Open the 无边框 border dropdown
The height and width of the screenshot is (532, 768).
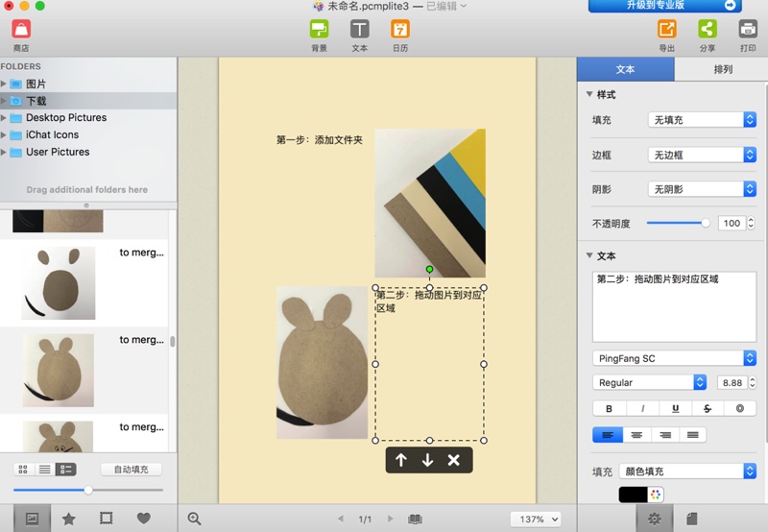click(702, 155)
